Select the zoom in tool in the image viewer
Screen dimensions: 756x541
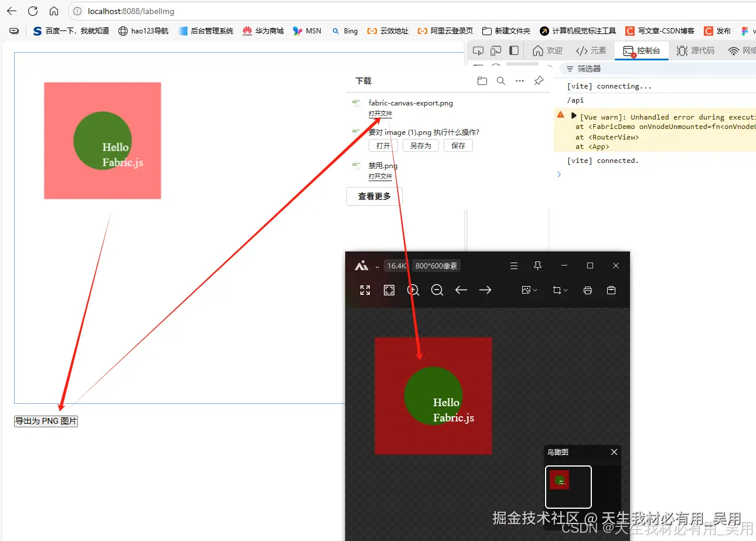(413, 290)
